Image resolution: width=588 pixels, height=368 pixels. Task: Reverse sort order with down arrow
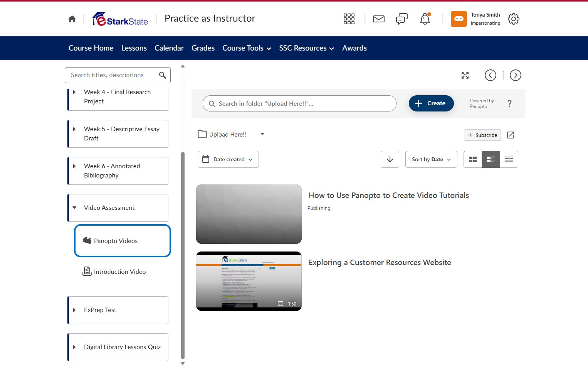click(x=390, y=159)
